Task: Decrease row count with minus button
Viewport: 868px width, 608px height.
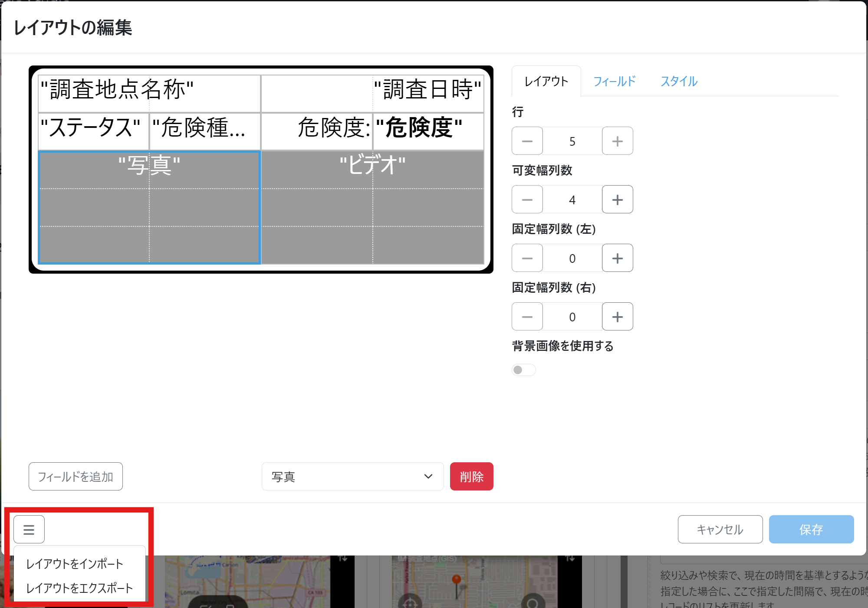Action: [527, 141]
